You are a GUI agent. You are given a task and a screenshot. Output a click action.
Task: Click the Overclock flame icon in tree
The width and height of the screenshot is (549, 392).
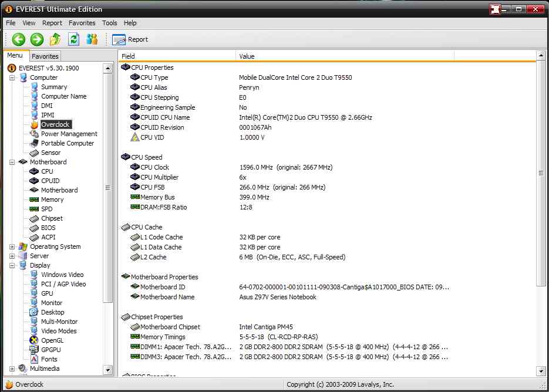(x=34, y=124)
